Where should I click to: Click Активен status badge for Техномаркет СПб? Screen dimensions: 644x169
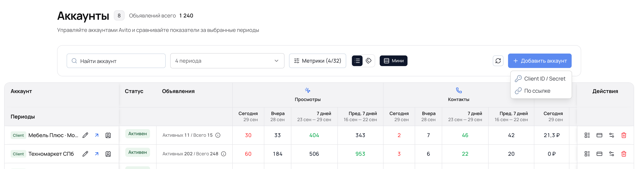[x=137, y=152]
